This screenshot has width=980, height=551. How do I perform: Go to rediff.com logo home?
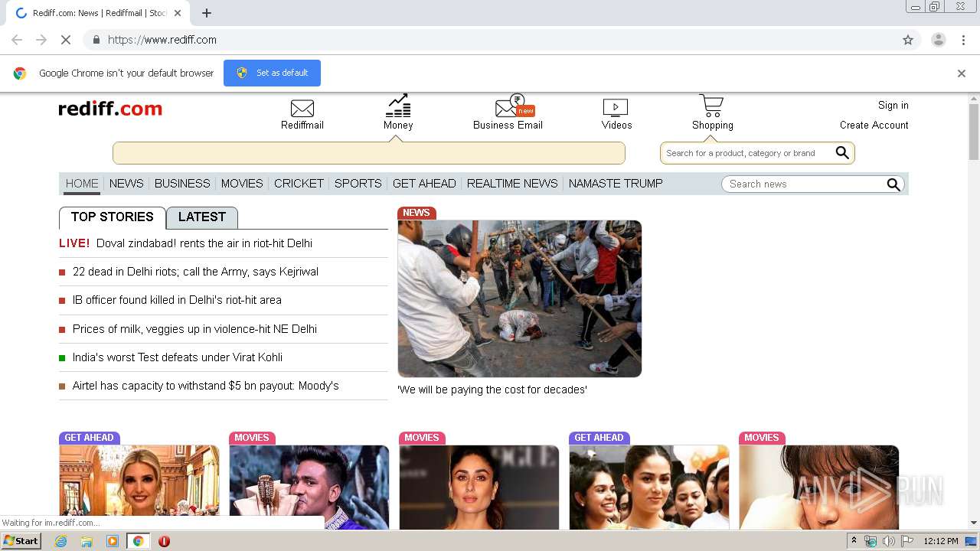[x=110, y=109]
